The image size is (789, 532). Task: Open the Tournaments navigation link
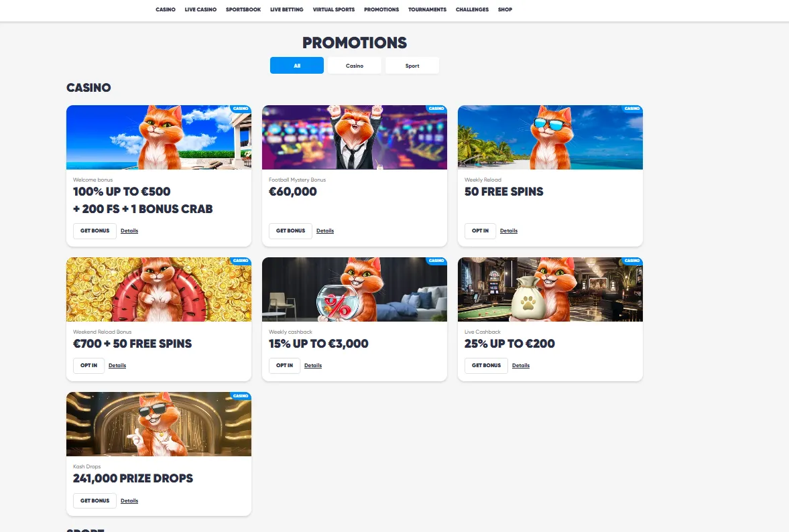pos(427,9)
